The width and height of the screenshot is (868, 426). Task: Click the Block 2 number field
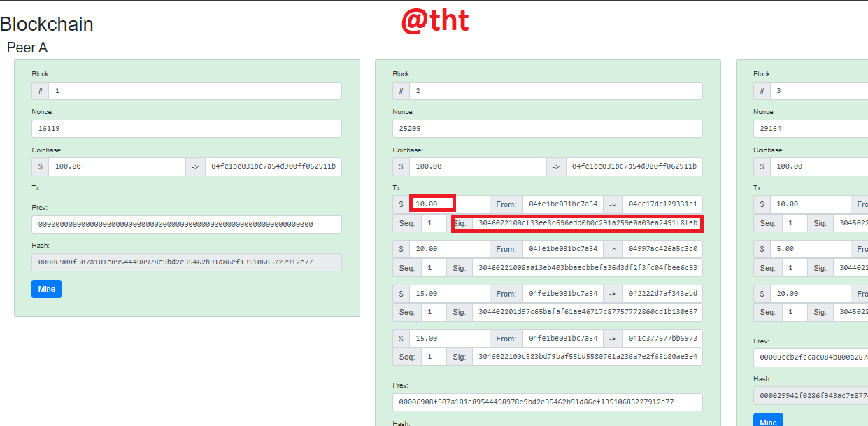click(555, 91)
